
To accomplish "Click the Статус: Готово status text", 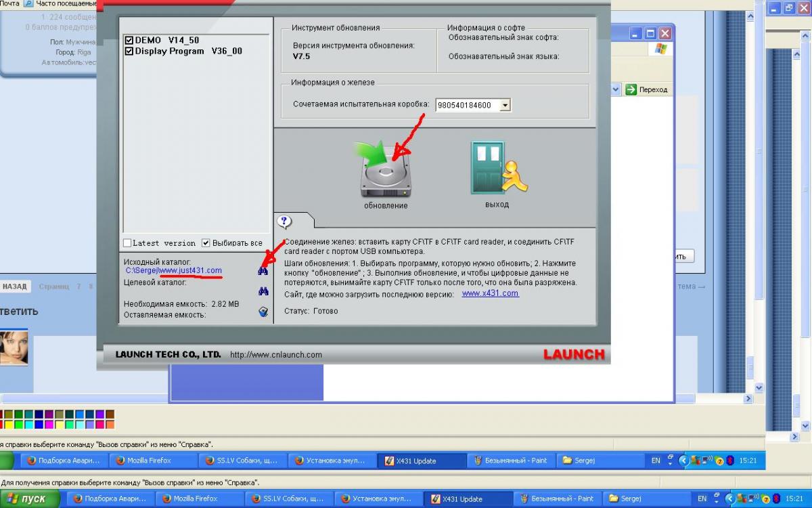I will (311, 311).
